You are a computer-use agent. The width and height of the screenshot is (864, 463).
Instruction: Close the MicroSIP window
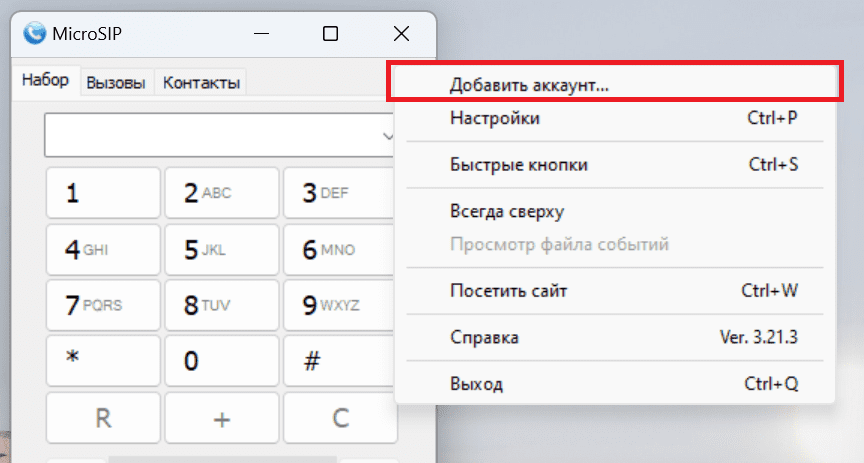pos(402,34)
